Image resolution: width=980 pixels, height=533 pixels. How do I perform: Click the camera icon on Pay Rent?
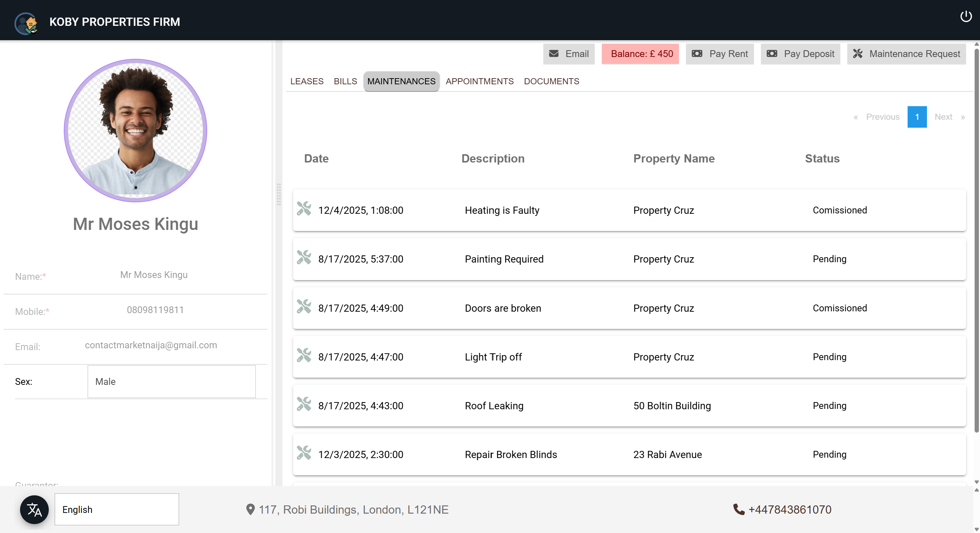click(697, 54)
